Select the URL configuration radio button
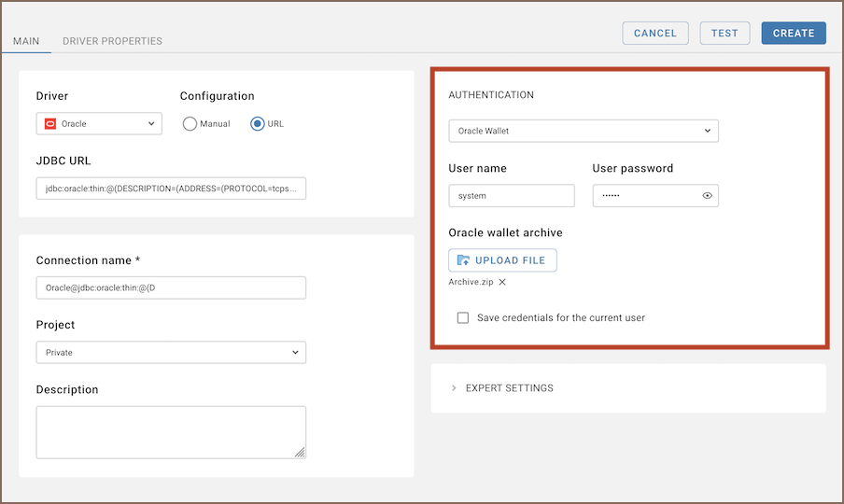844x504 pixels. tap(258, 123)
